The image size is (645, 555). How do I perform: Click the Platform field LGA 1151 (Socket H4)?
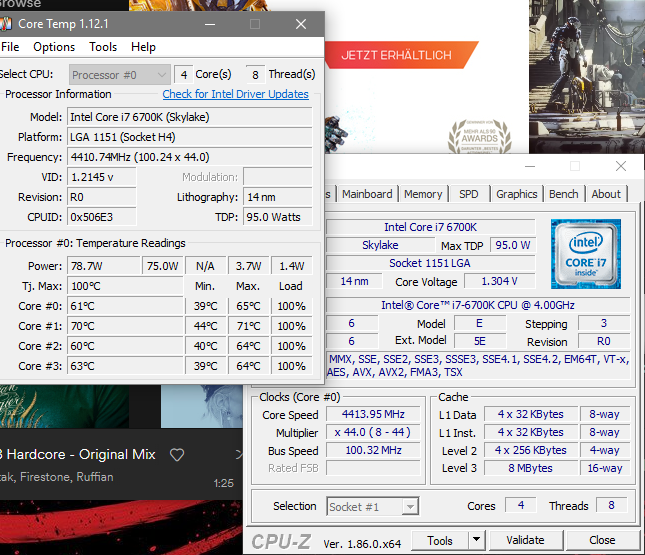(x=190, y=137)
